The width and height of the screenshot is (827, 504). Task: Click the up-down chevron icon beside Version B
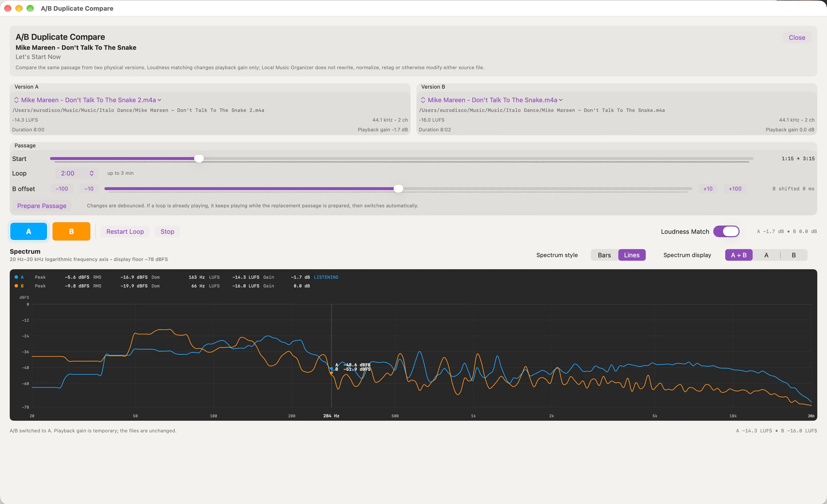click(x=423, y=100)
